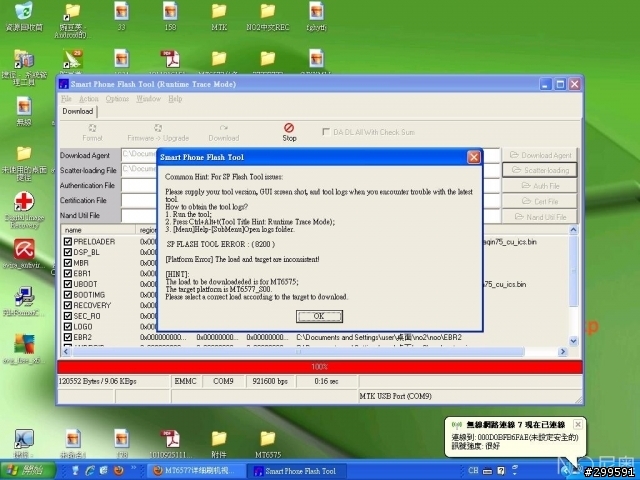This screenshot has width=640, height=480.
Task: Select the MTK folder on desktop
Action: tap(219, 11)
